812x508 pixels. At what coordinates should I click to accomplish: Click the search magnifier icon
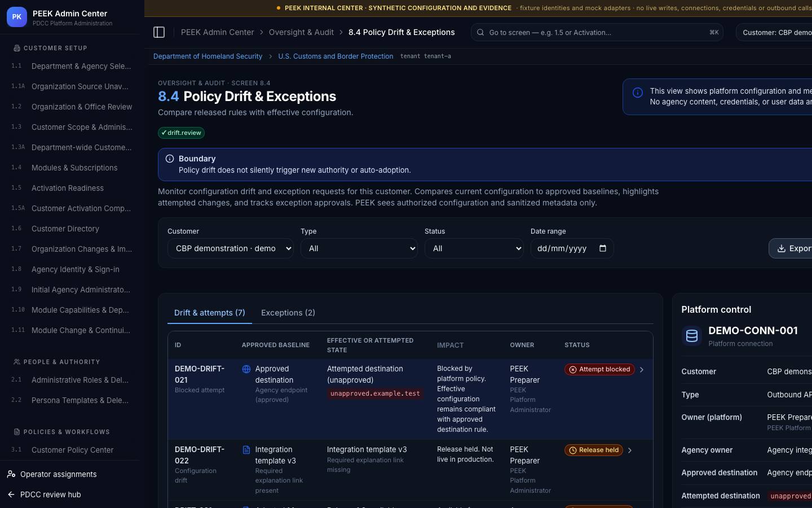pyautogui.click(x=480, y=32)
